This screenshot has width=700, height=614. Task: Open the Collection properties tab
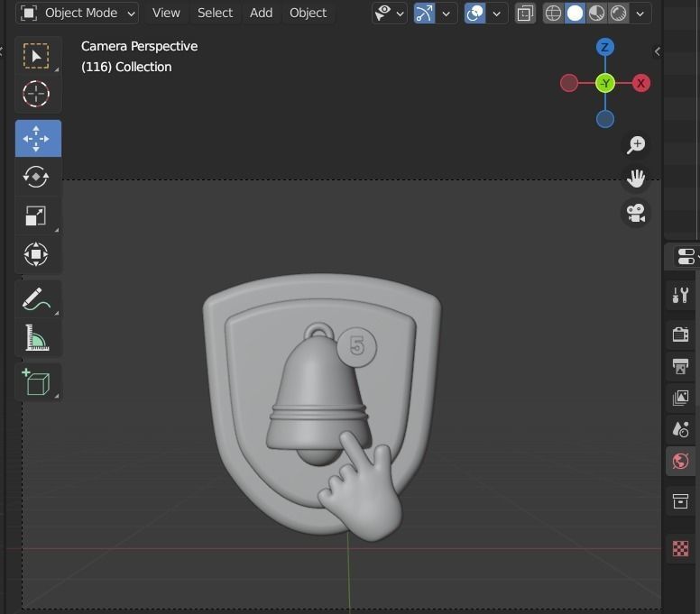680,500
